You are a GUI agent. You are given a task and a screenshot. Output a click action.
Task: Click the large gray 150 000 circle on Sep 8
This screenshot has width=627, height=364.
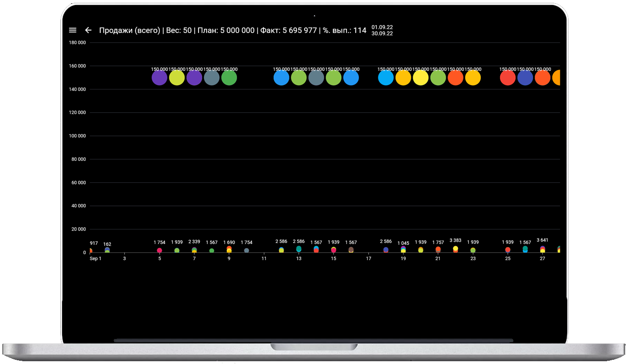click(212, 77)
